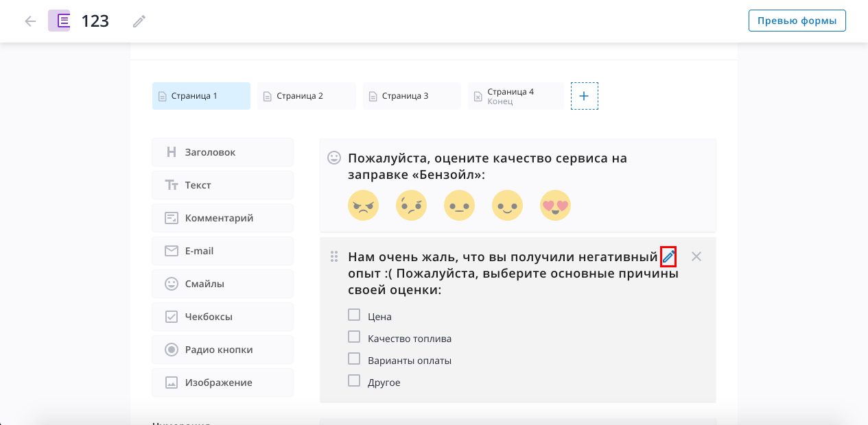868x425 pixels.
Task: Select the skeptical face emoji
Action: [412, 205]
